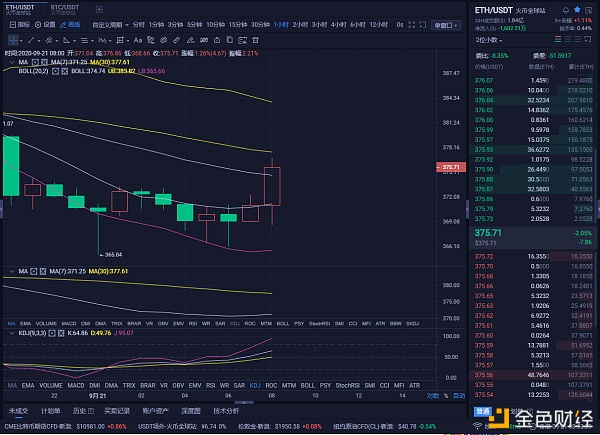Select the 30分钟 timeframe
The image size is (600, 435).
click(260, 25)
